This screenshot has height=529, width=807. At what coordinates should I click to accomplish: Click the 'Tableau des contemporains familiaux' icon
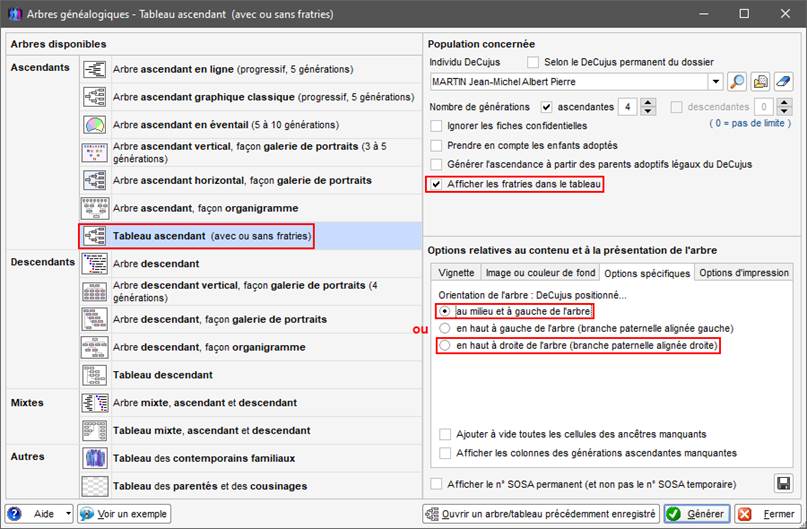[95, 459]
